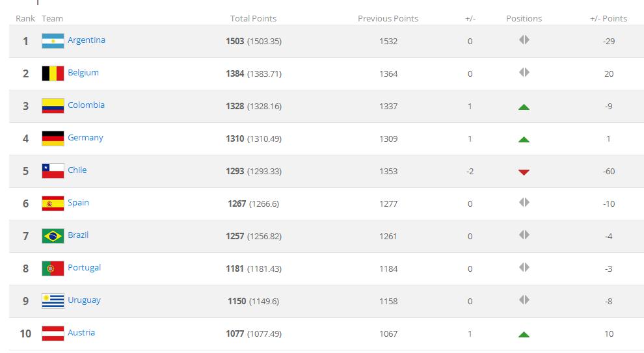
Task: Click the Portugal flag icon
Action: 53,268
